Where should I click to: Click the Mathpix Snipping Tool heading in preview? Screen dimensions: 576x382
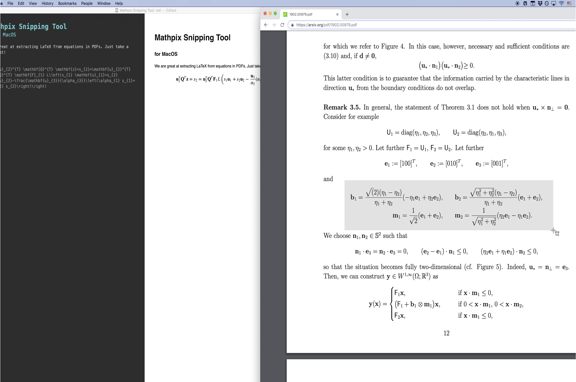(x=192, y=37)
